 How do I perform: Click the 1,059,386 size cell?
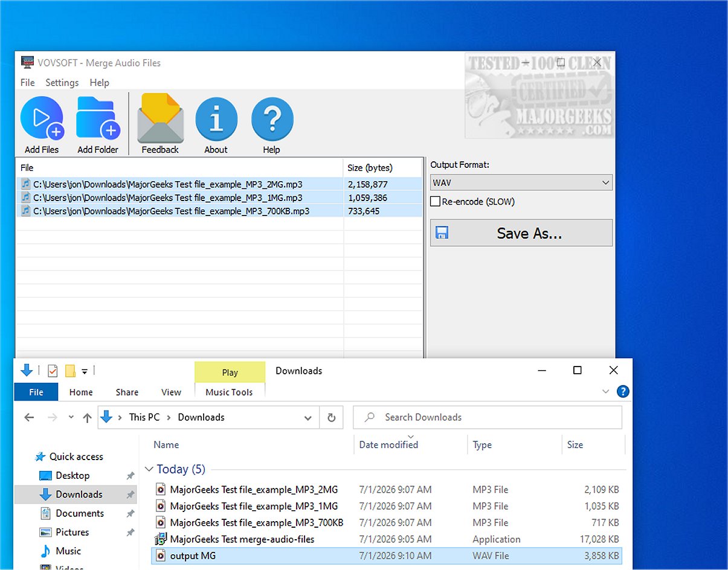[x=368, y=197]
